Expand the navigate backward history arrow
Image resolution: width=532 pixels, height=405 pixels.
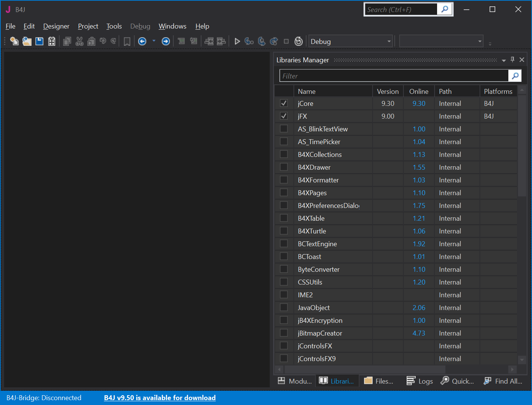[154, 41]
